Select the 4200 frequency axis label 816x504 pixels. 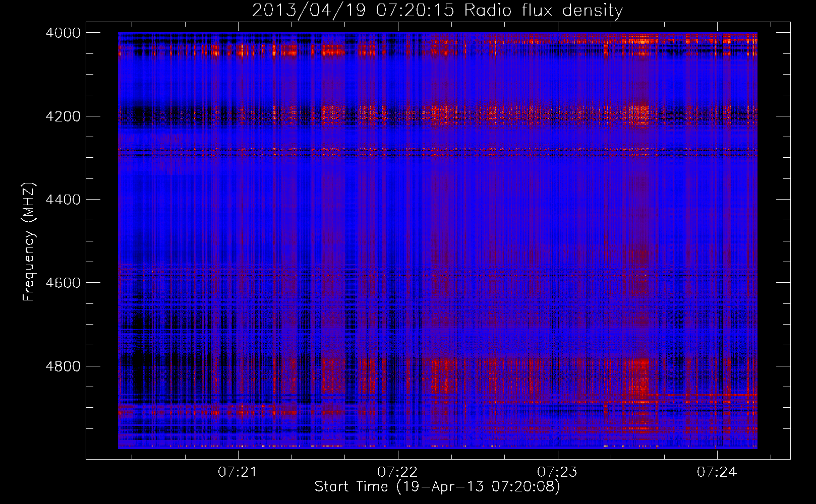(63, 116)
